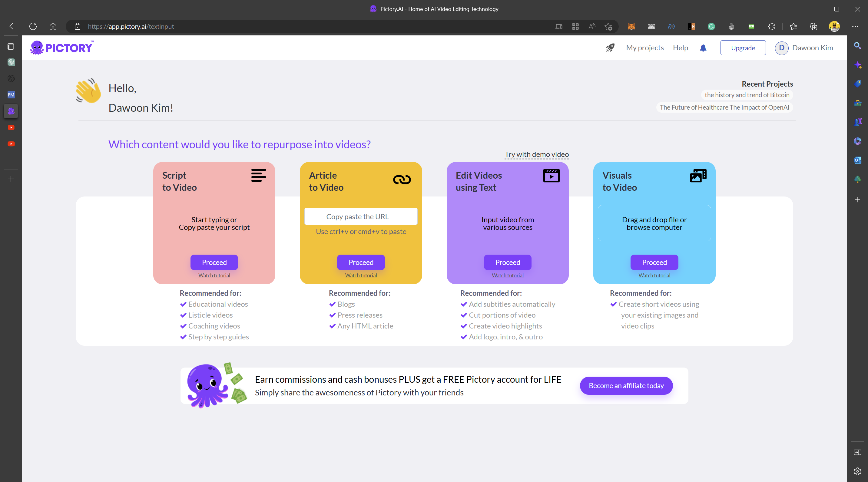Click the drag and drop file area
This screenshot has width=868, height=482.
pos(654,223)
